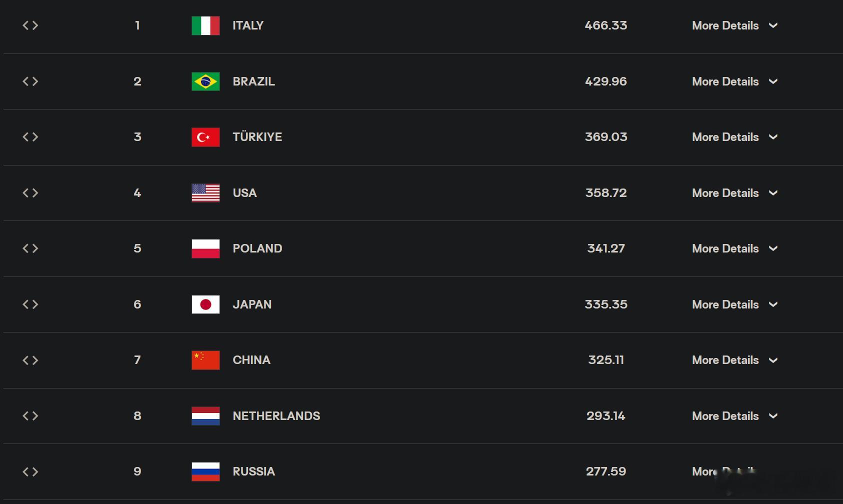Image resolution: width=843 pixels, height=504 pixels.
Task: Click the Türkiye flag icon
Action: coord(205,137)
